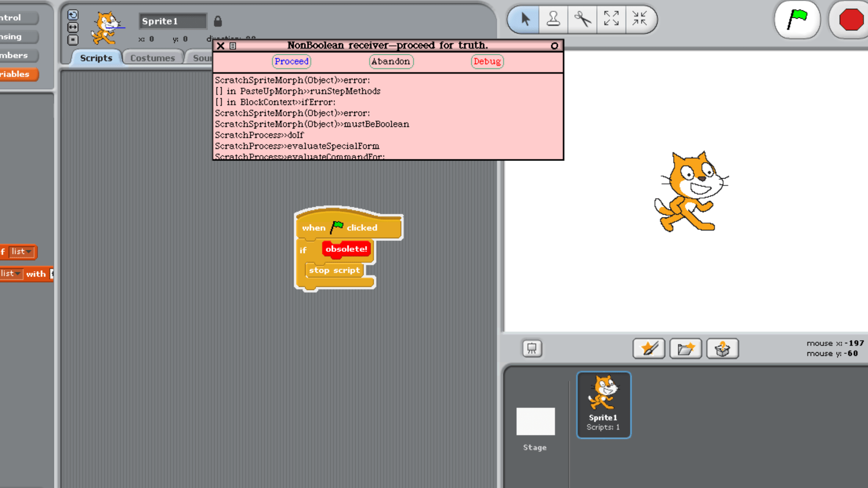Collapse the error window with circle button

[554, 46]
